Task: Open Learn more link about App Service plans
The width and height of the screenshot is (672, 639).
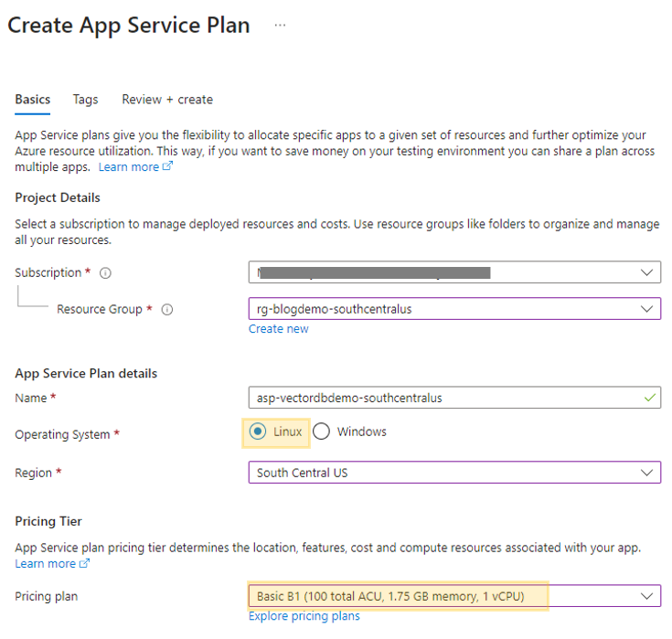Action: 129,166
